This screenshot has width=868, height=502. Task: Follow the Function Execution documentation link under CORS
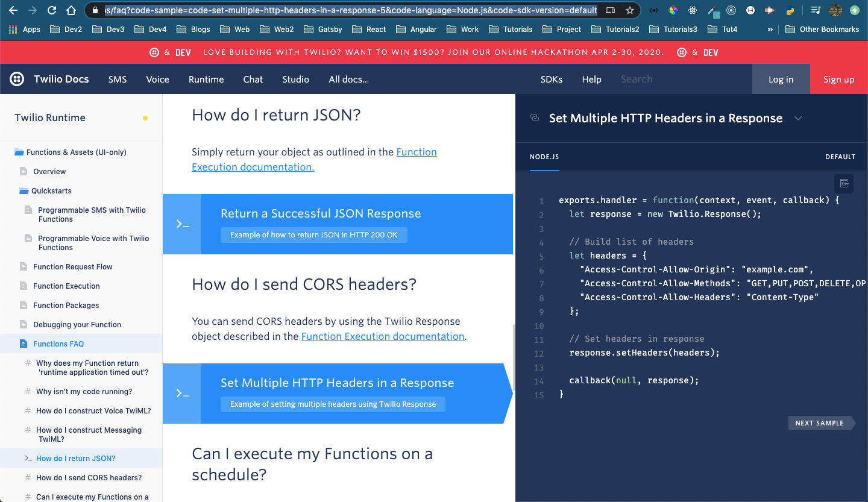[x=383, y=336]
